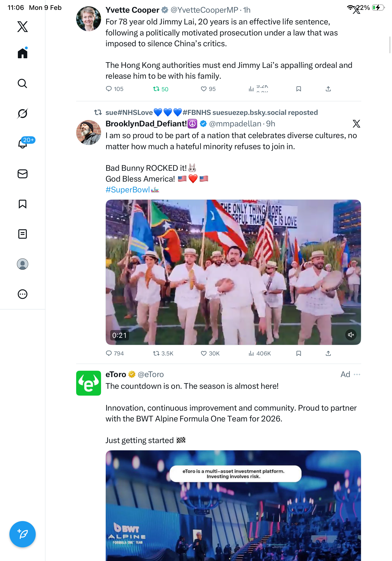
Task: Open Profile icon in sidebar
Action: 23,264
